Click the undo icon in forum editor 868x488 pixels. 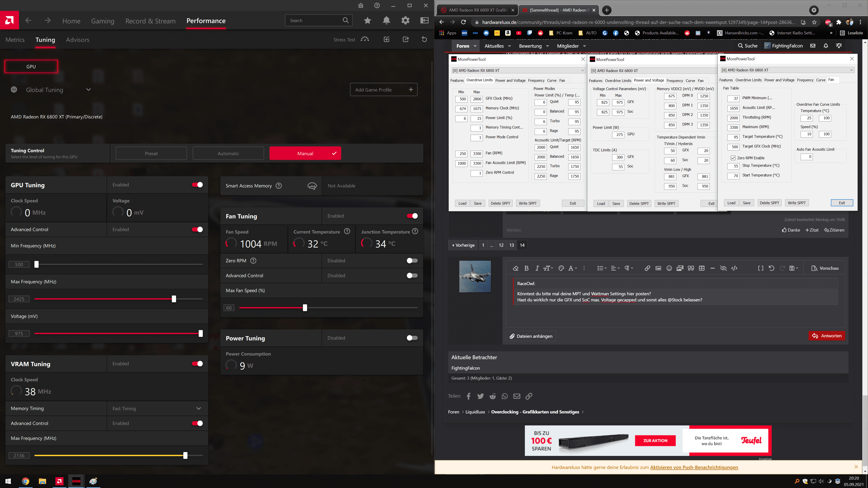(771, 268)
